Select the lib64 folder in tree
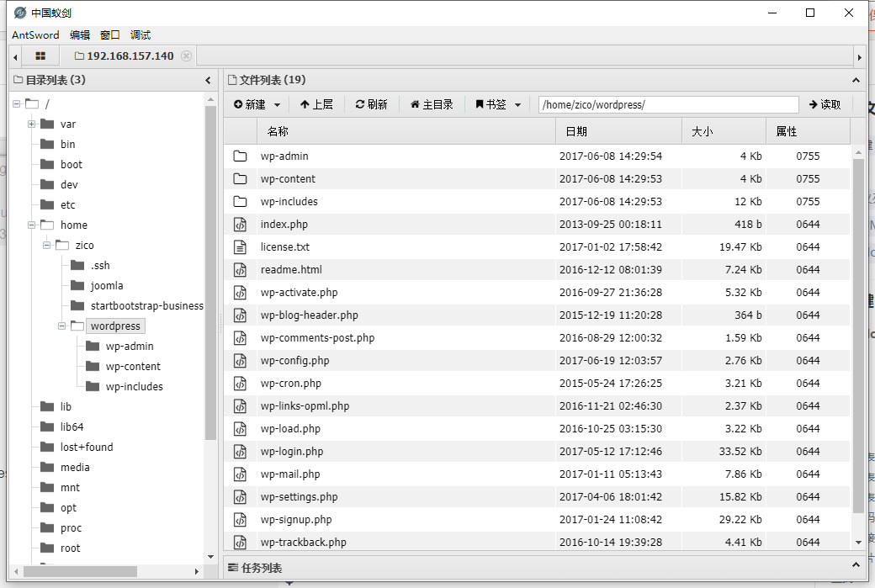Image resolution: width=875 pixels, height=588 pixels. [72, 426]
